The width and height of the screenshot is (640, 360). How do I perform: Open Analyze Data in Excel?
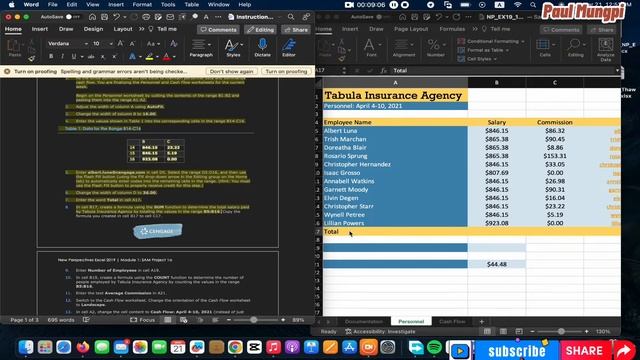605,50
